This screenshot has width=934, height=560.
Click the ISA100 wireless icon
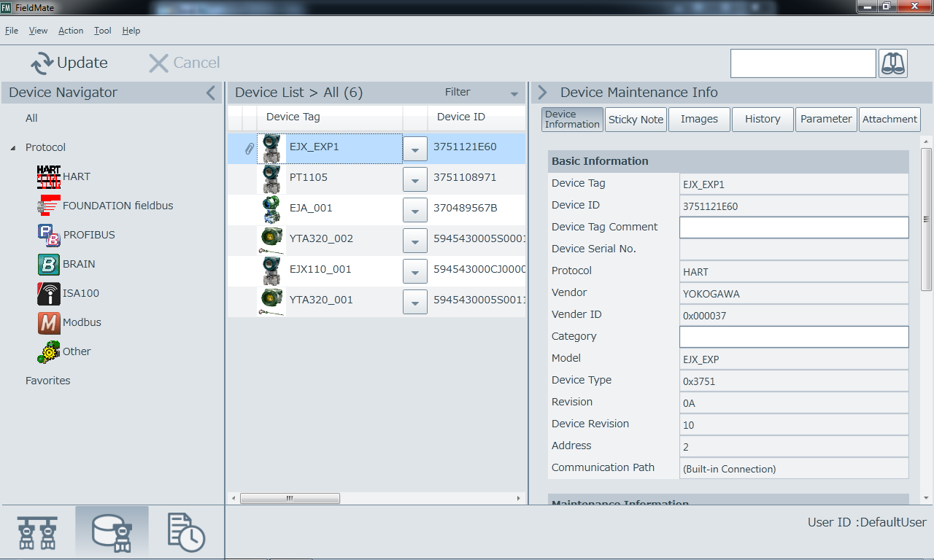(x=49, y=293)
